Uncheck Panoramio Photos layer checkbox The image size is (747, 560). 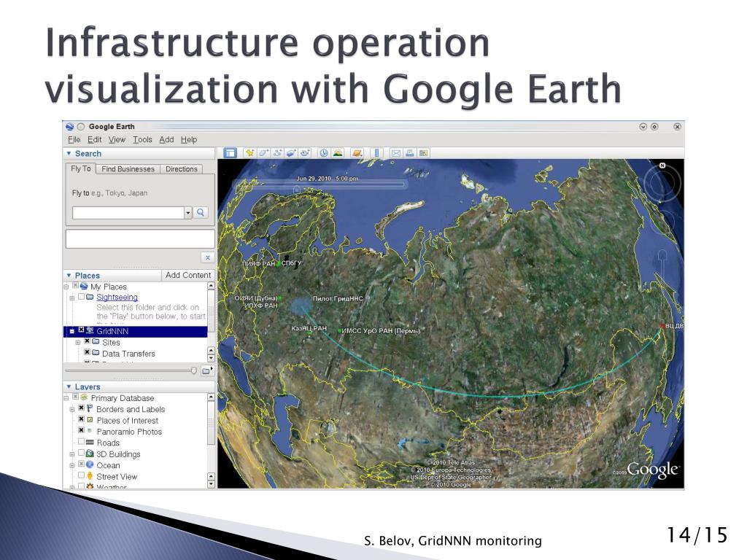(82, 430)
